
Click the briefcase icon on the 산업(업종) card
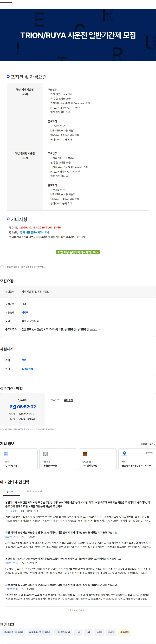(x=85, y=454)
